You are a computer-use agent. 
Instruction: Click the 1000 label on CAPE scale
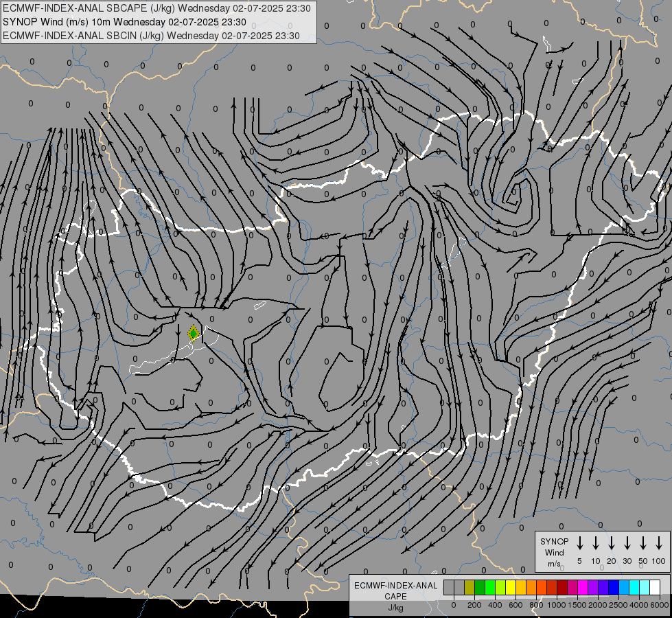point(557,605)
